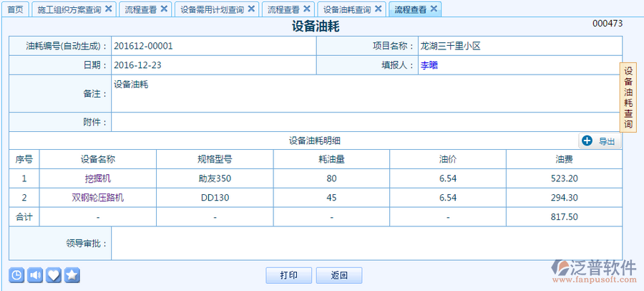
Task: Click the document number 000473
Action: coord(608,24)
